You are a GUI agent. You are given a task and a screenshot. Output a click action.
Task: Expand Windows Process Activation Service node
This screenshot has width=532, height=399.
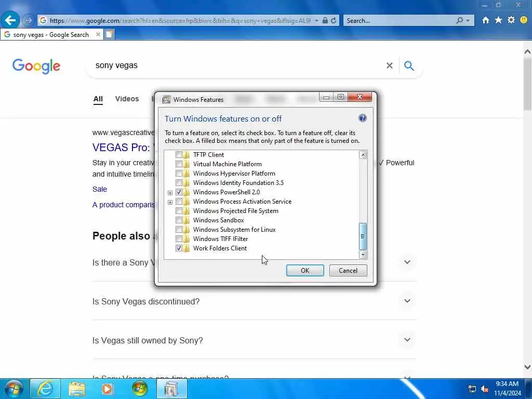click(170, 202)
